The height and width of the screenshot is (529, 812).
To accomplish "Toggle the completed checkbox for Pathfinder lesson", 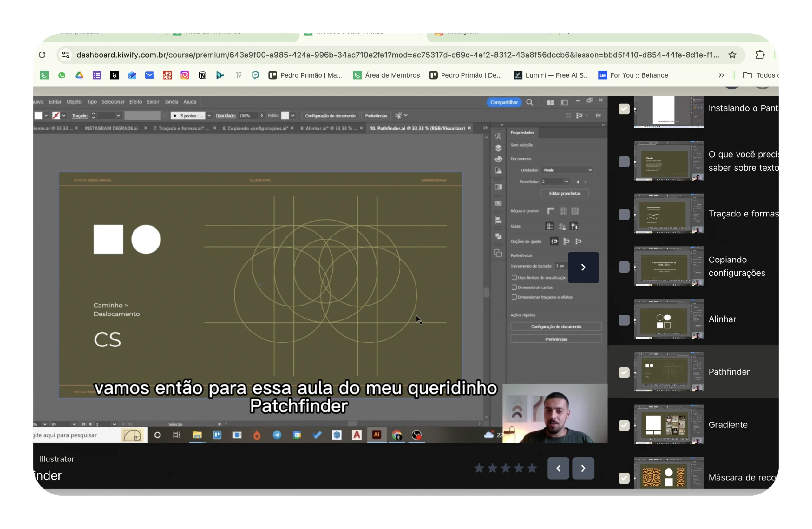I will (x=624, y=372).
